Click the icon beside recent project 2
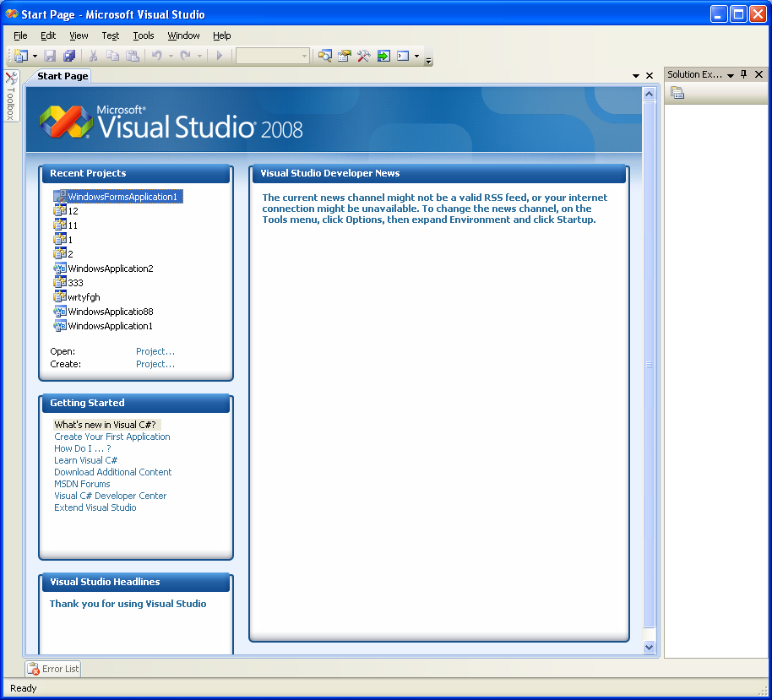772x700 pixels. (60, 253)
